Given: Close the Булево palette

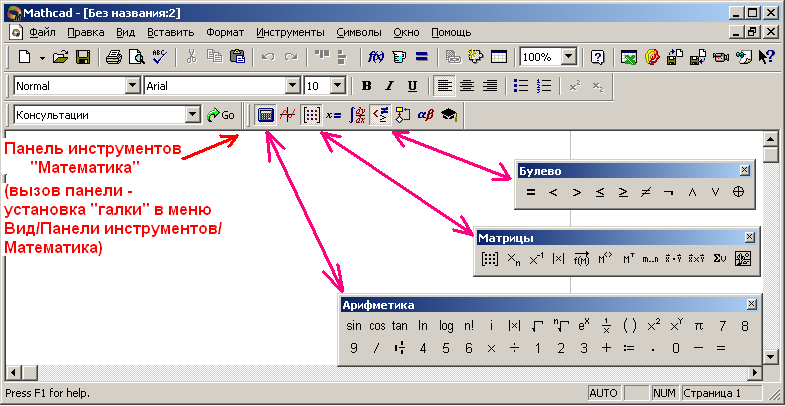Looking at the screenshot, I should (x=745, y=171).
